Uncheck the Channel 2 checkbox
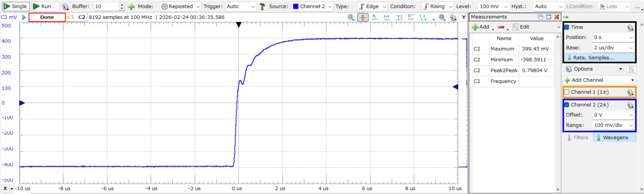 [567, 105]
